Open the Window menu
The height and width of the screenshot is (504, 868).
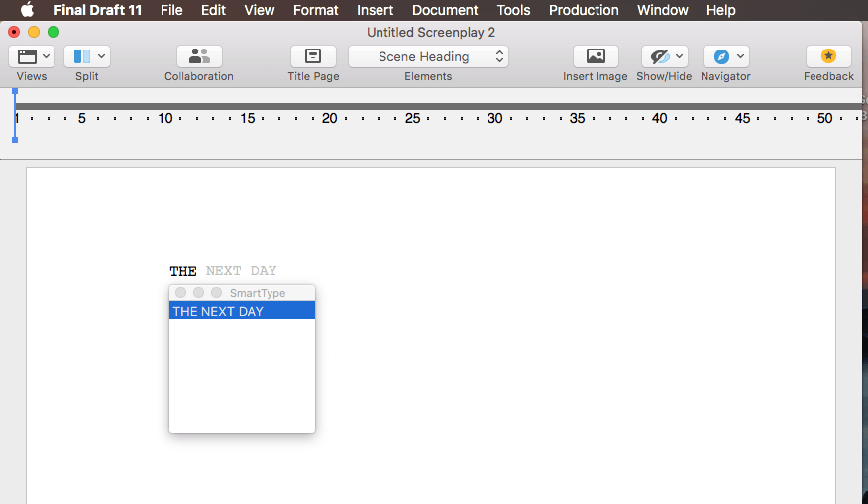point(663,10)
